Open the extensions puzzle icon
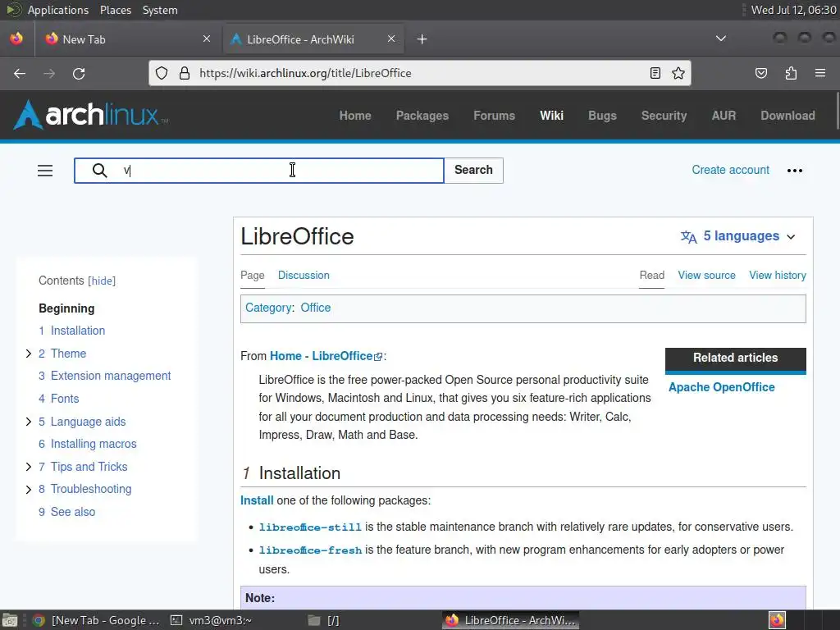This screenshot has width=840, height=630. coord(791,73)
